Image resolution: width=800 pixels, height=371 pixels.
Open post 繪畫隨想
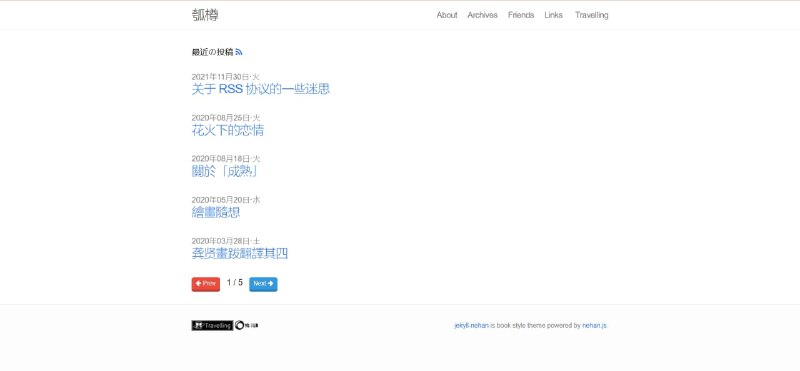(216, 212)
